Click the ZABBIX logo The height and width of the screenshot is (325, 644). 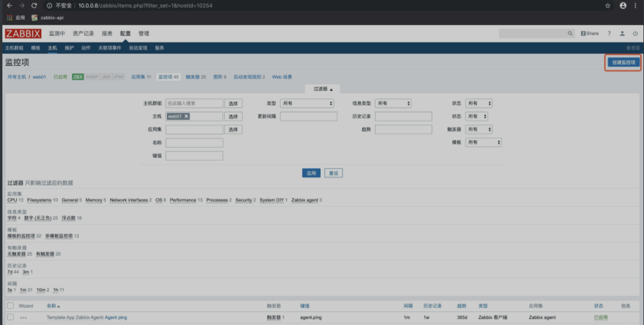point(23,33)
